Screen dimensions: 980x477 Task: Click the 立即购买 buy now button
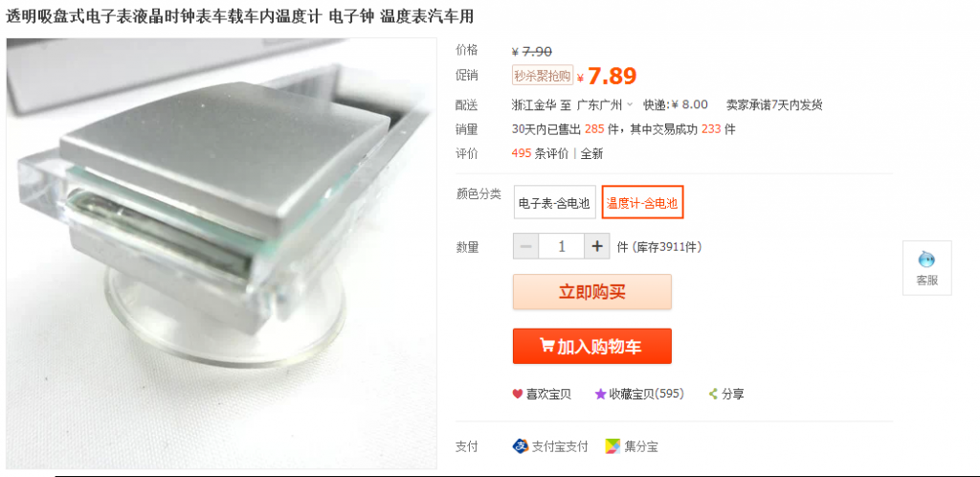click(x=591, y=291)
